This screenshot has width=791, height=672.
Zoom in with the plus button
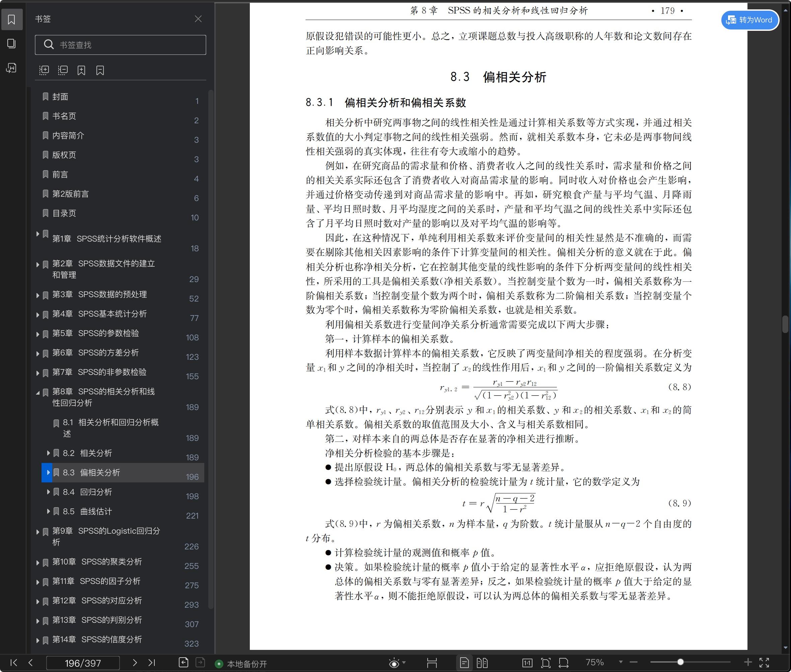click(x=748, y=663)
